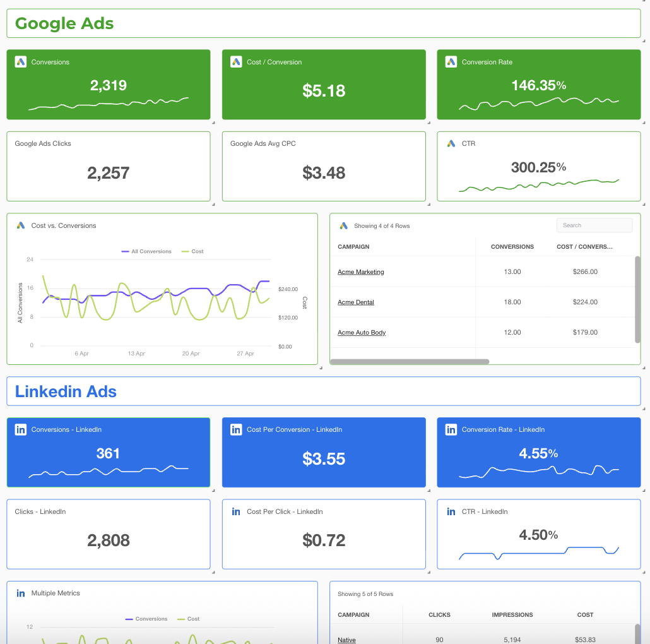
Task: Select the 2,319 conversions value
Action: click(108, 85)
